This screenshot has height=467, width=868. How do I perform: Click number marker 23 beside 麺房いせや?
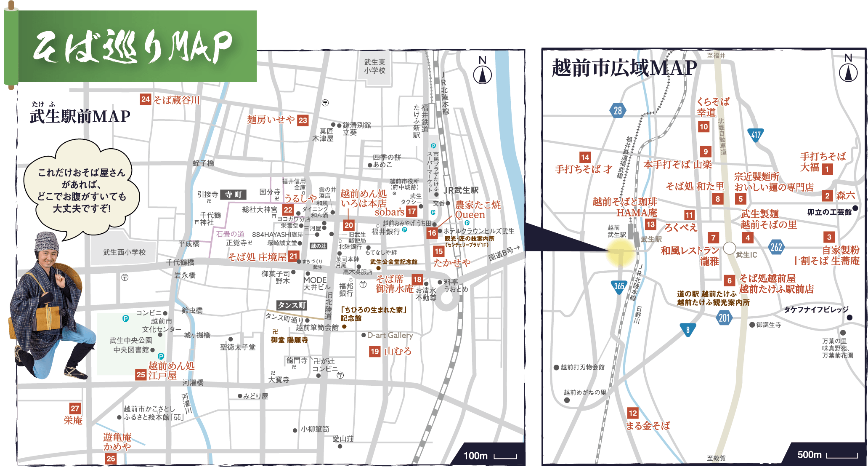(x=303, y=120)
